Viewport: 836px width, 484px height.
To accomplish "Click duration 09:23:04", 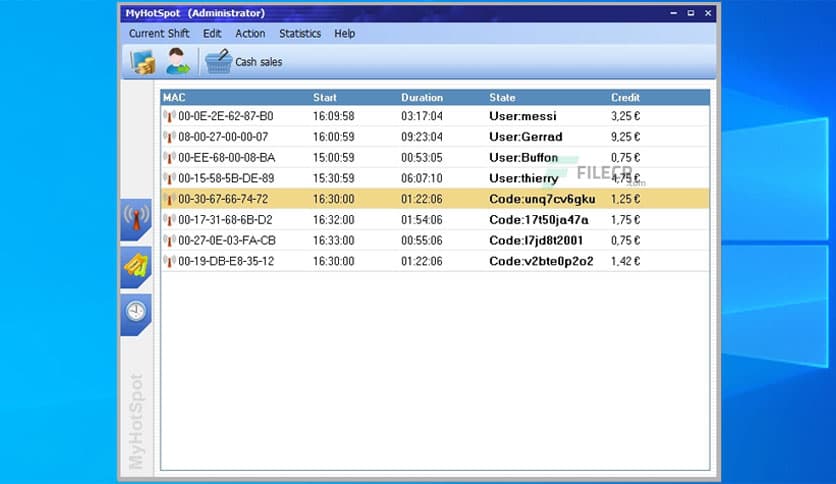I will point(422,137).
